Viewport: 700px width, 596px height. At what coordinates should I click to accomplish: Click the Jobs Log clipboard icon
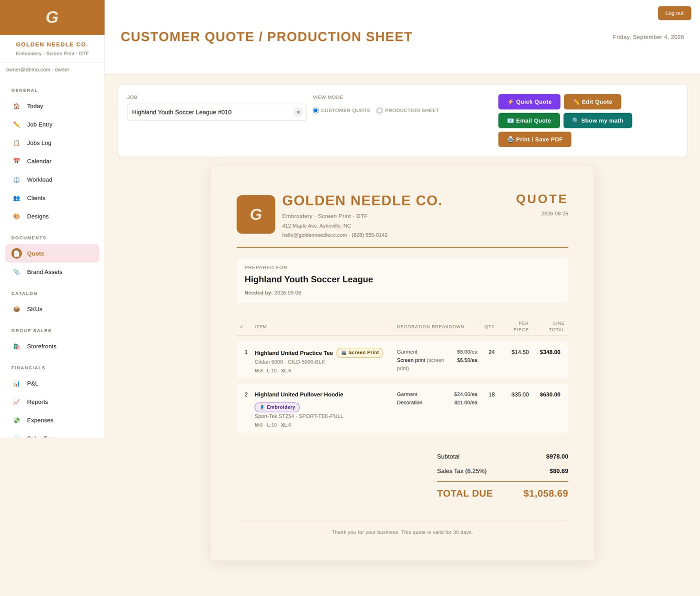[x=16, y=143]
